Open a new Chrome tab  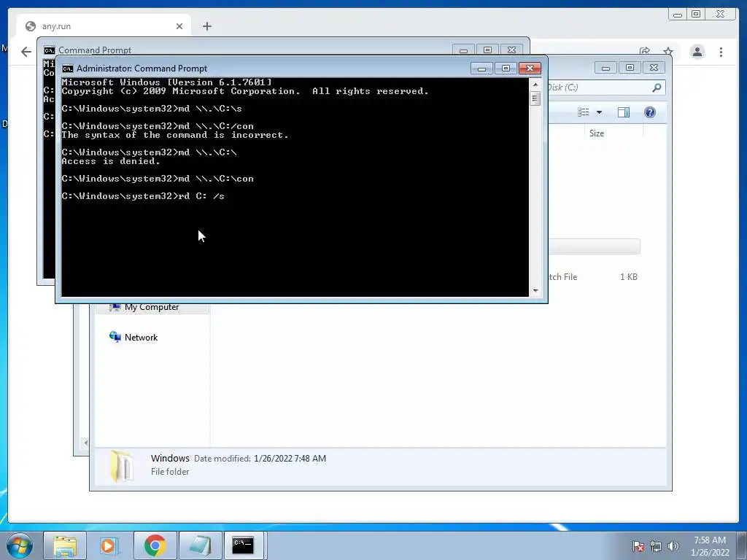click(206, 26)
